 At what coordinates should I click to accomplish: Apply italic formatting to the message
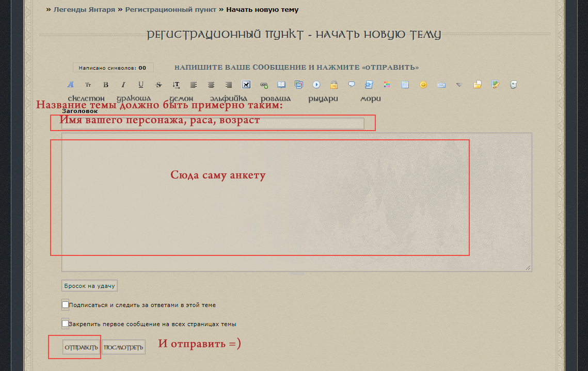point(123,85)
